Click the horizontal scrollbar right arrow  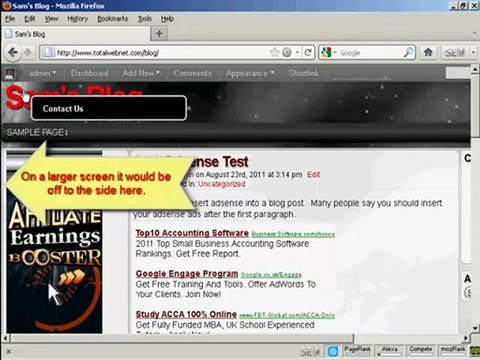pyautogui.click(x=466, y=338)
